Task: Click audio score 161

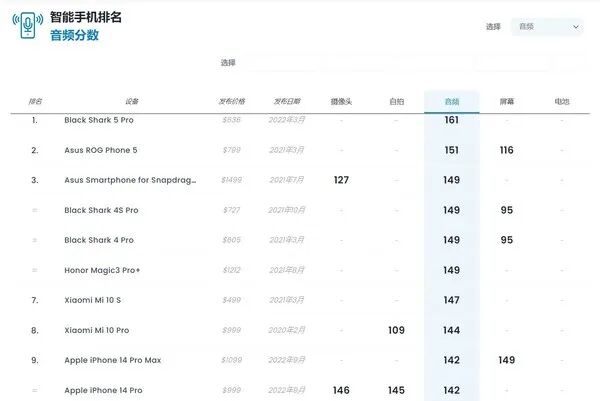Action: tap(452, 120)
